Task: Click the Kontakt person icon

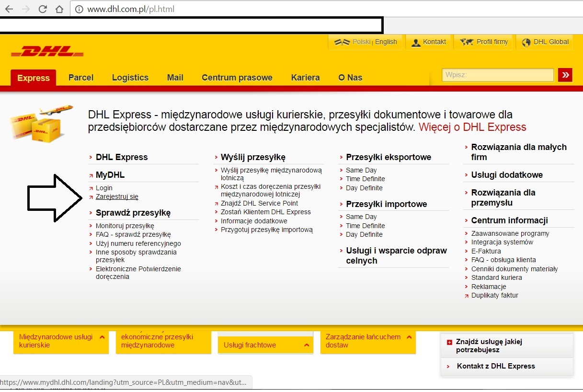Action: pos(416,42)
